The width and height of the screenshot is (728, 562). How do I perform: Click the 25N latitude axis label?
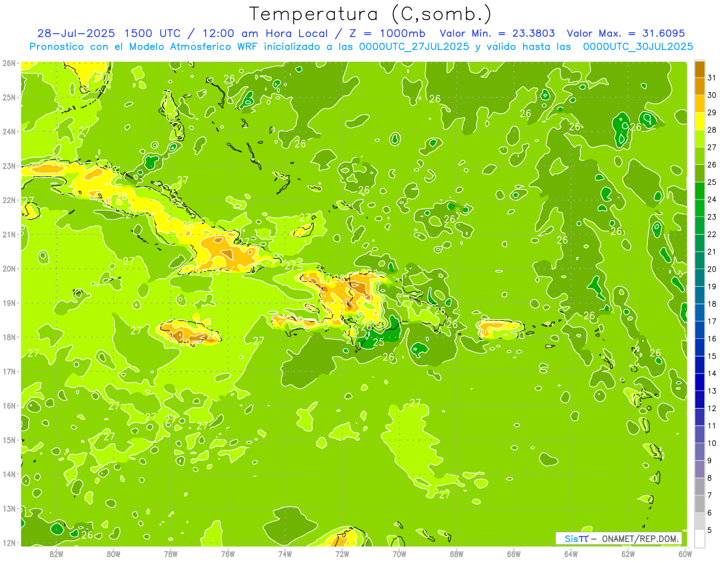pos(8,98)
